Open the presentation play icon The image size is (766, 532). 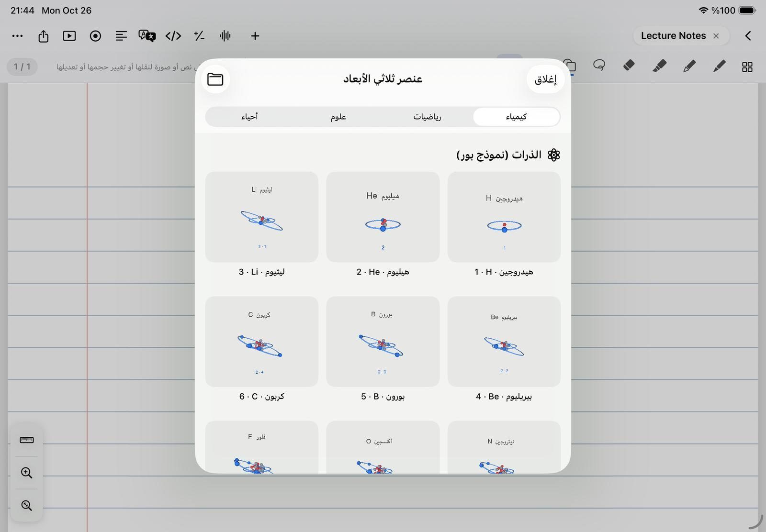tap(69, 36)
